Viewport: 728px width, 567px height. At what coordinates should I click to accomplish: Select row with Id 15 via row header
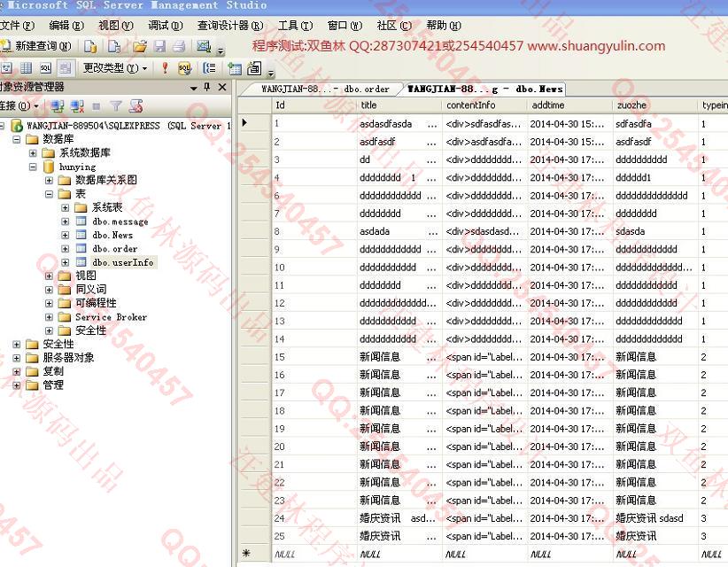[x=254, y=357]
